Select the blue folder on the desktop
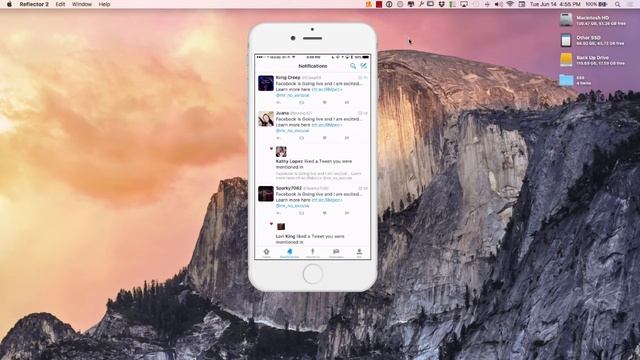640x360 pixels. click(x=566, y=80)
